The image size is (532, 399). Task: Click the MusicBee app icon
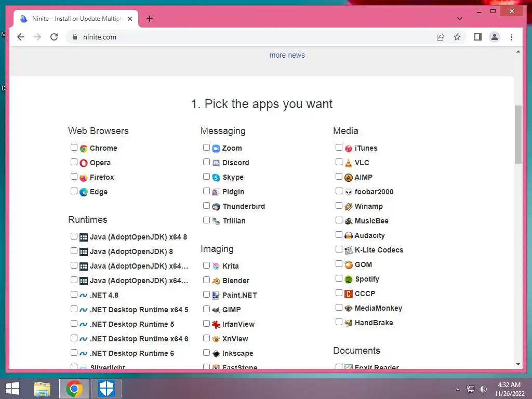click(x=349, y=221)
